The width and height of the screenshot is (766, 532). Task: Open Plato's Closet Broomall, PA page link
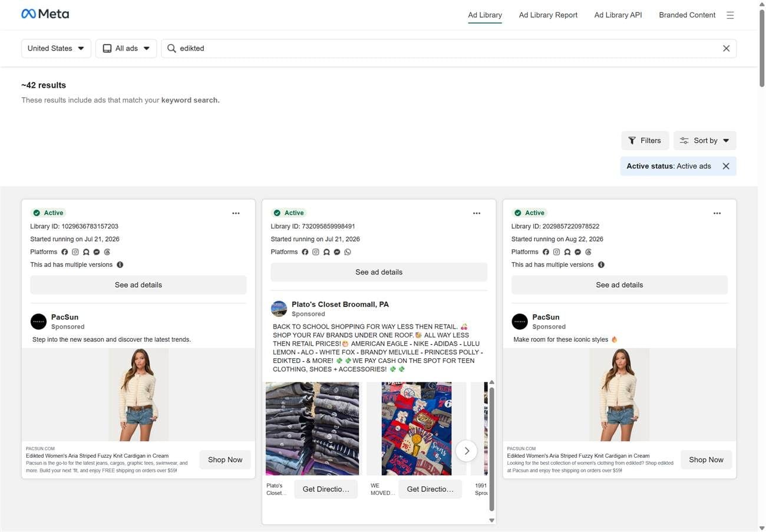pos(340,305)
